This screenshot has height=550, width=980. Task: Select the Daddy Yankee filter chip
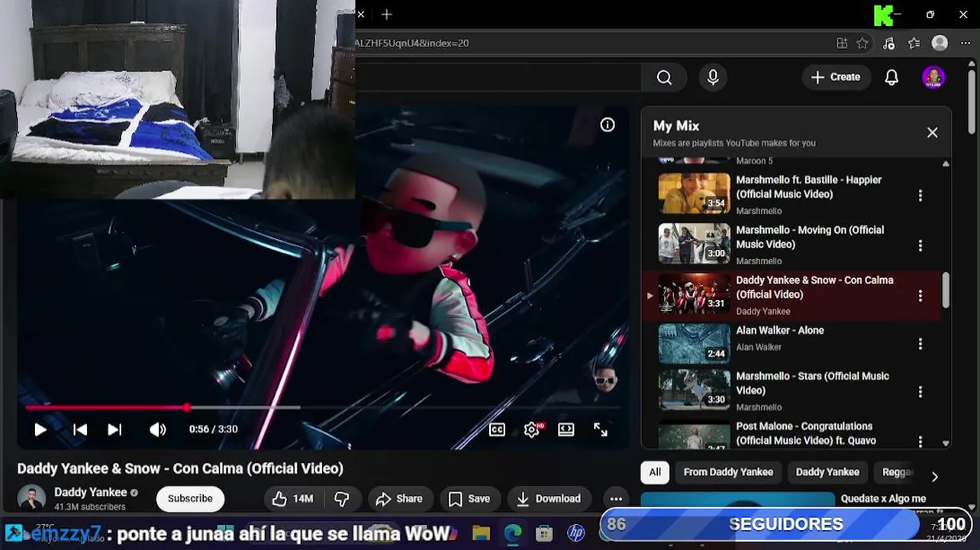pyautogui.click(x=827, y=472)
